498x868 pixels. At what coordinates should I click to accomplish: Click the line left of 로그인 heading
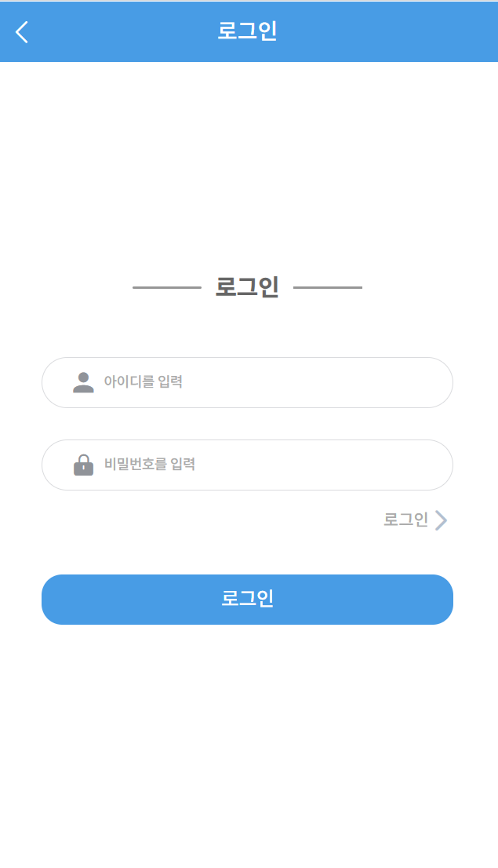[x=167, y=287]
